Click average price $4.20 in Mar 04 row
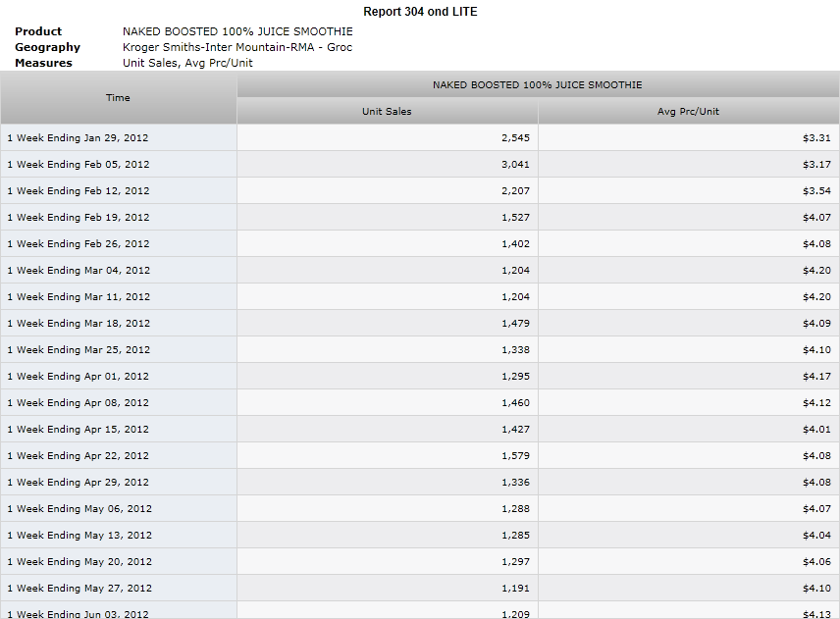This screenshot has height=619, width=840. coord(816,271)
